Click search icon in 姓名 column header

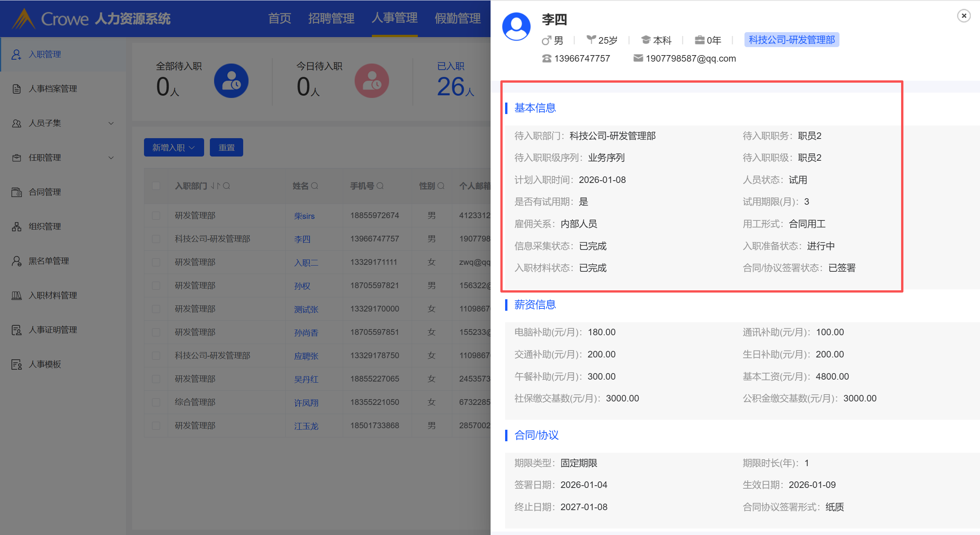[315, 186]
